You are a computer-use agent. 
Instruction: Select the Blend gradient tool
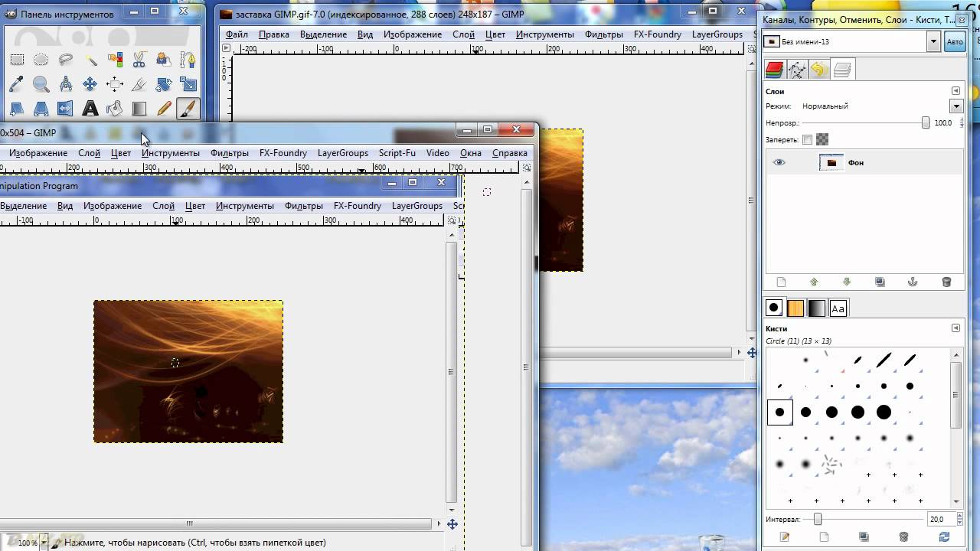click(139, 109)
